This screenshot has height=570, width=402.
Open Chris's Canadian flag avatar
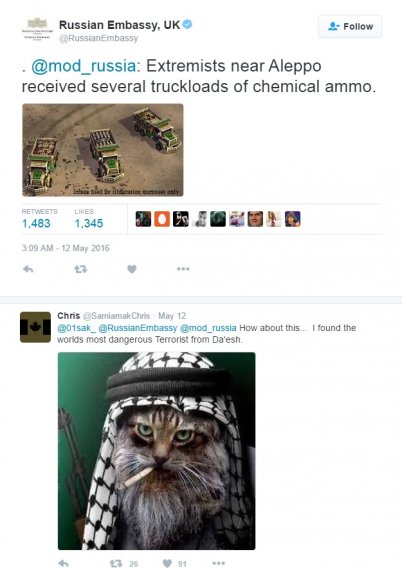pos(35,327)
